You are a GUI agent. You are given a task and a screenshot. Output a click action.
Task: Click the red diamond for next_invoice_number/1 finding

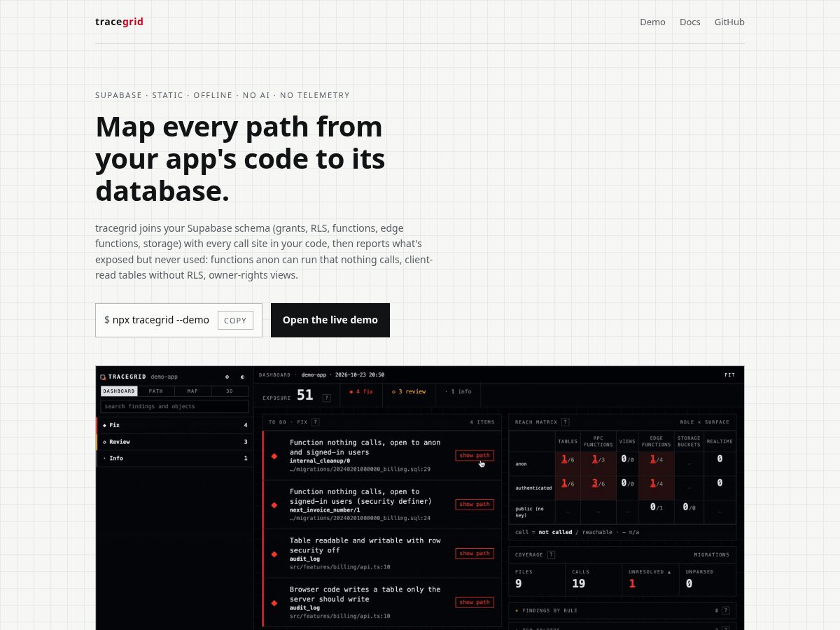click(274, 505)
